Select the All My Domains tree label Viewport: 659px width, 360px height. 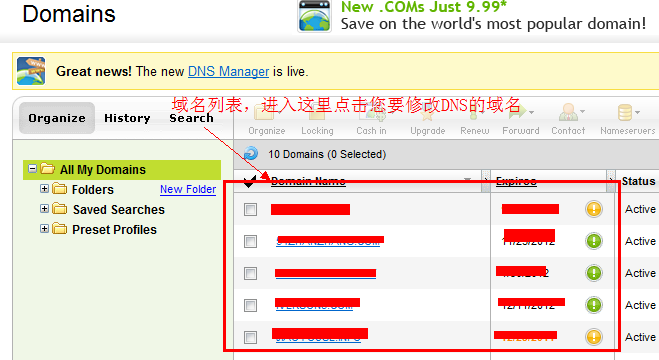click(103, 169)
